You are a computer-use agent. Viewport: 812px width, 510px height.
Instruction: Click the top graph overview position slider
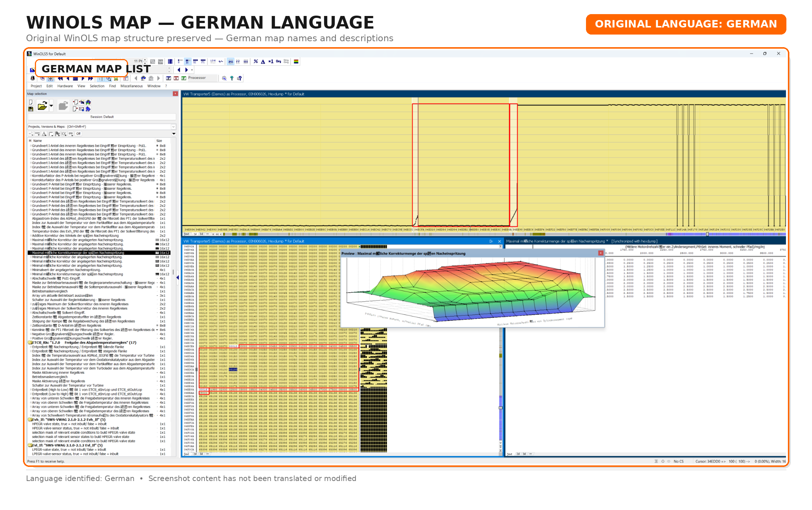707,234
